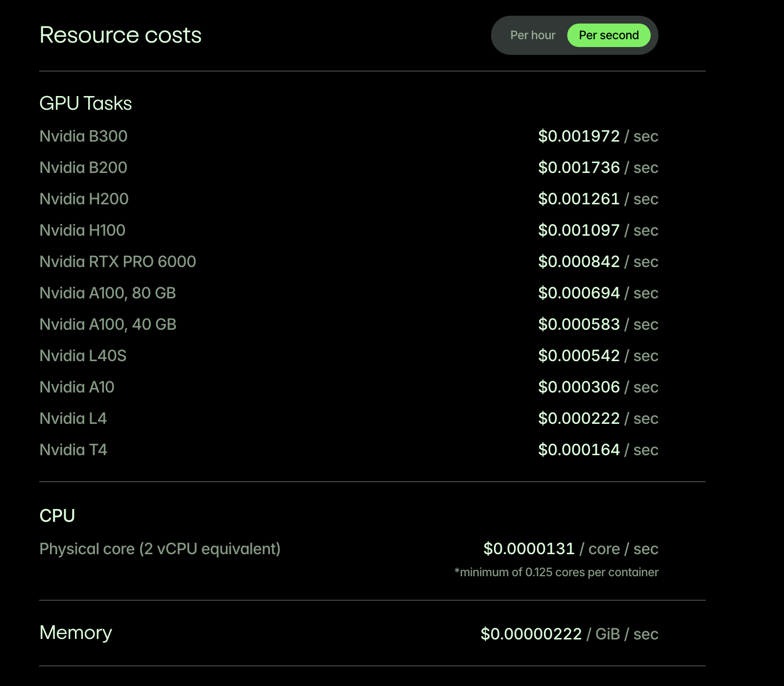Click the $0.000164 / sec price

pos(598,450)
